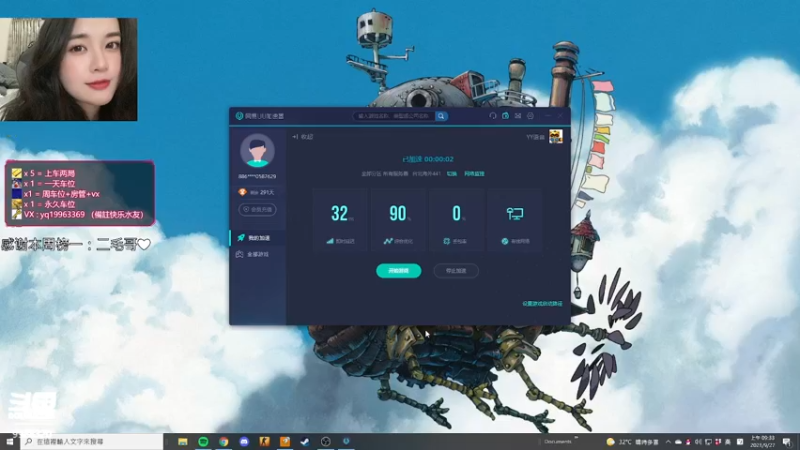
Task: Open the network monitoring link
Action: (474, 173)
